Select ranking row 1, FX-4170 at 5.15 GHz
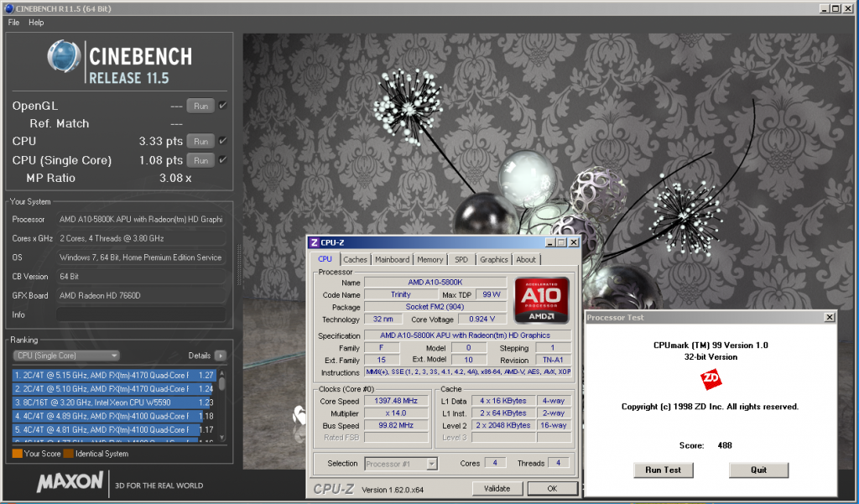 click(114, 375)
